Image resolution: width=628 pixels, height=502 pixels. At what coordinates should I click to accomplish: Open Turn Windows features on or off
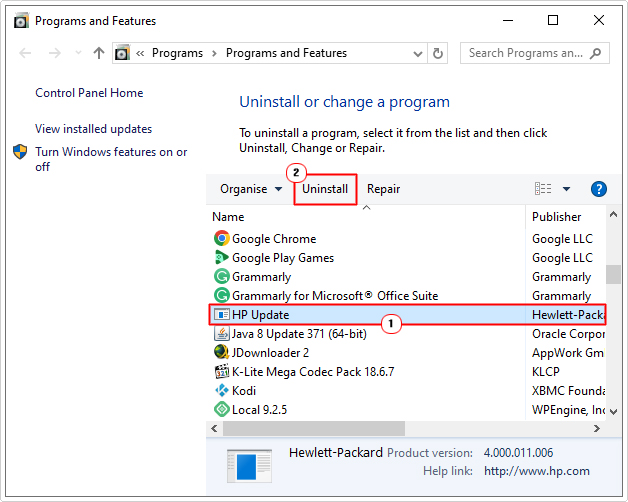point(111,159)
